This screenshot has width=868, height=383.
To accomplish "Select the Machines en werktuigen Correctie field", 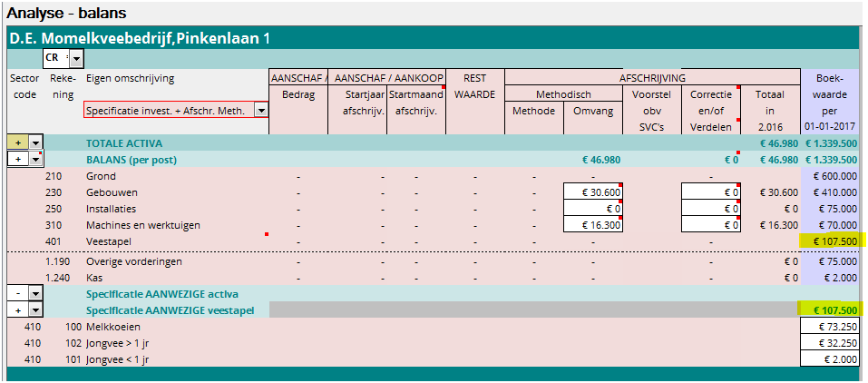I will pos(710,224).
